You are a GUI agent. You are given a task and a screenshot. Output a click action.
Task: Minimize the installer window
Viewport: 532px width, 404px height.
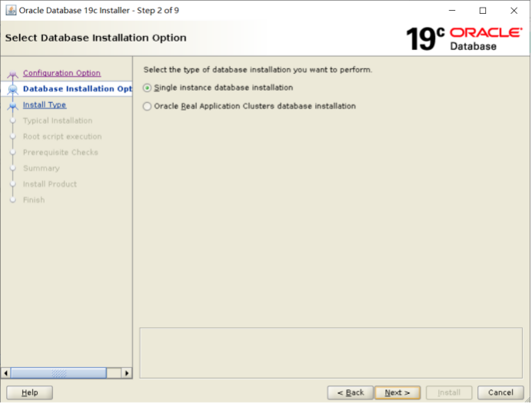click(x=452, y=11)
